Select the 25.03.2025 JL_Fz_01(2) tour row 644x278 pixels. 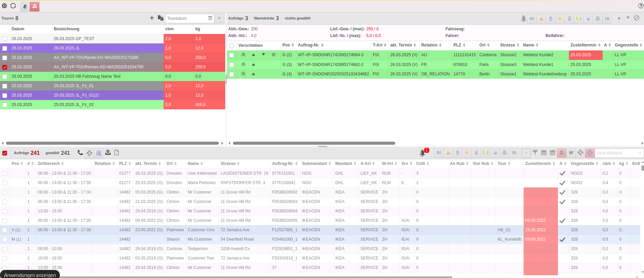tap(113, 95)
